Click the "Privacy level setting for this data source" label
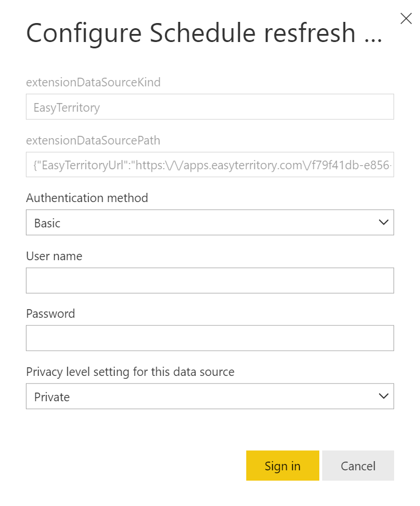Screen dimensions: 420x506 [130, 372]
